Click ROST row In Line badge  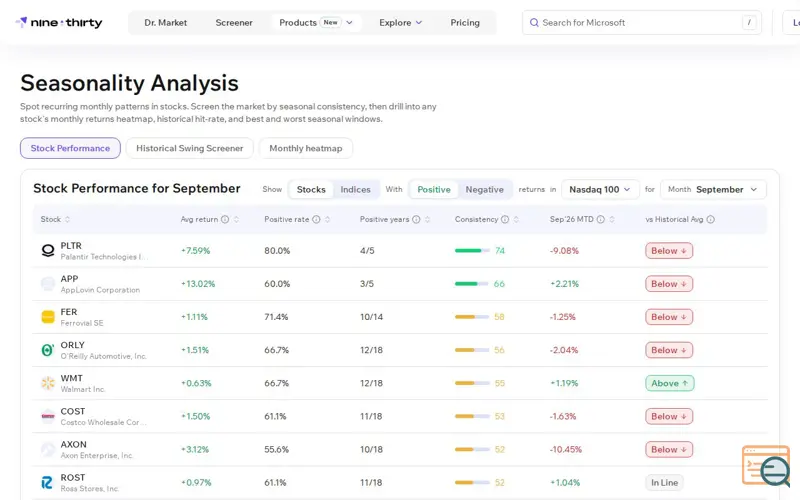click(664, 483)
